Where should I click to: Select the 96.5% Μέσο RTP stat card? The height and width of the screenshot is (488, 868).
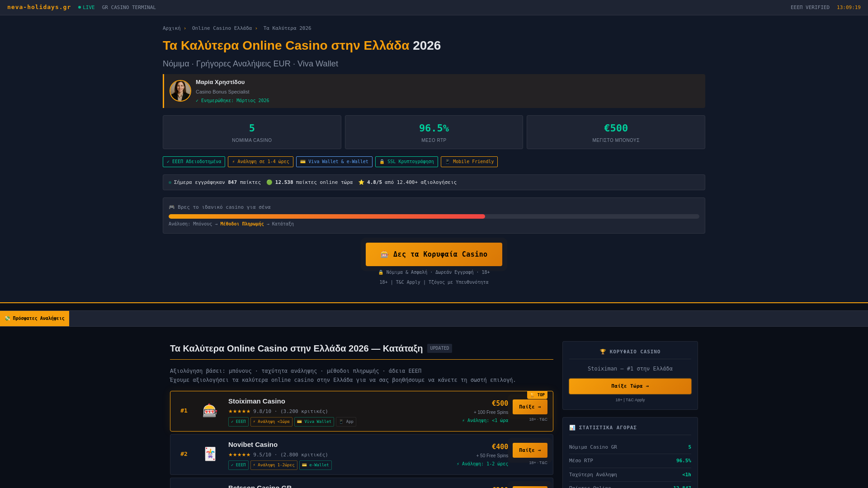434,132
